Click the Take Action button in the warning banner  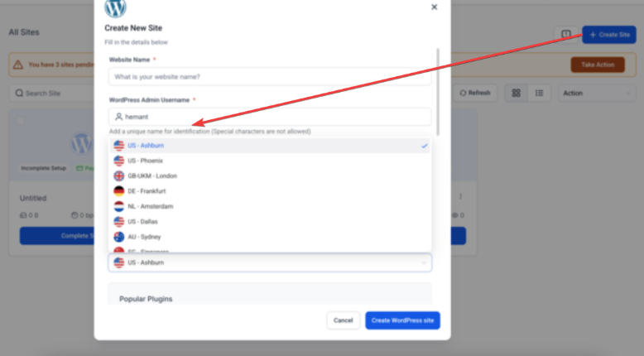598,65
